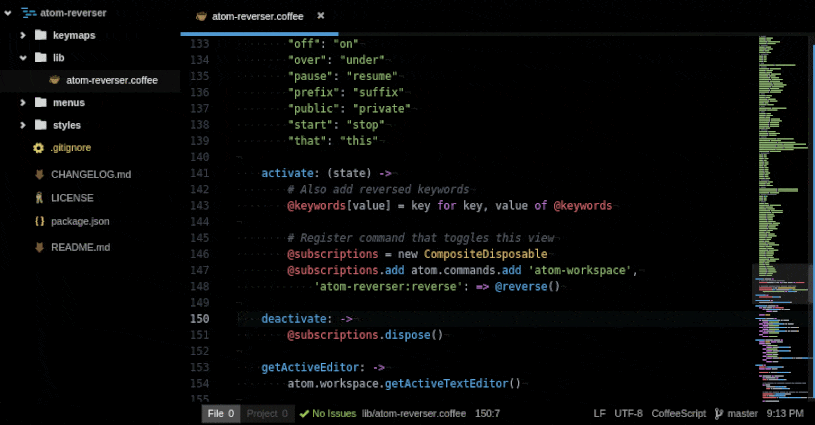
Task: Open package.json from the tree
Action: click(80, 221)
